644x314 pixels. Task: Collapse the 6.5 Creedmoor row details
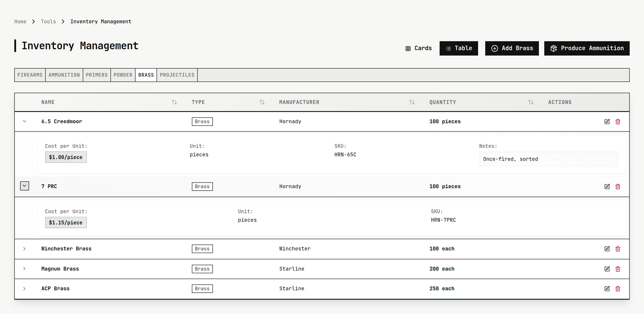click(24, 121)
